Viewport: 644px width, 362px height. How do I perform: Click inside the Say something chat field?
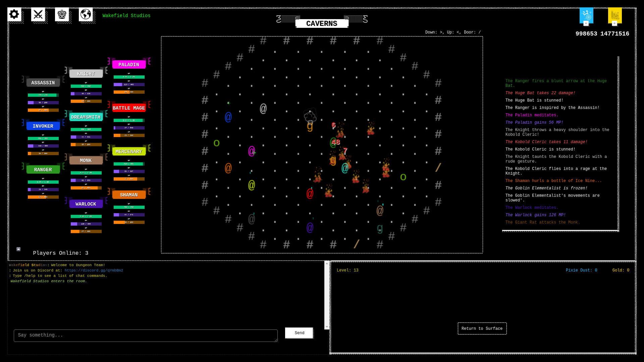click(146, 335)
